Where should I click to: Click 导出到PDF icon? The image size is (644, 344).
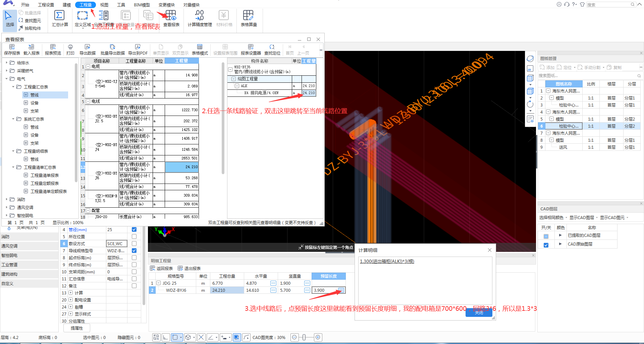(x=138, y=47)
